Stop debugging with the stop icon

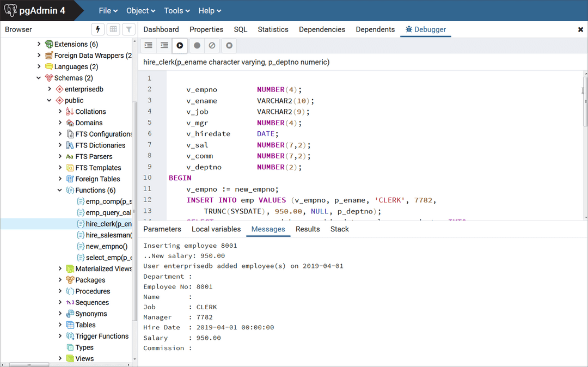[229, 46]
